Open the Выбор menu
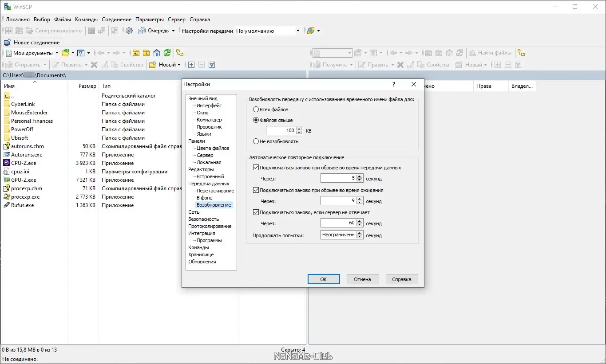Viewport: 606px width, 364px height. [x=42, y=20]
